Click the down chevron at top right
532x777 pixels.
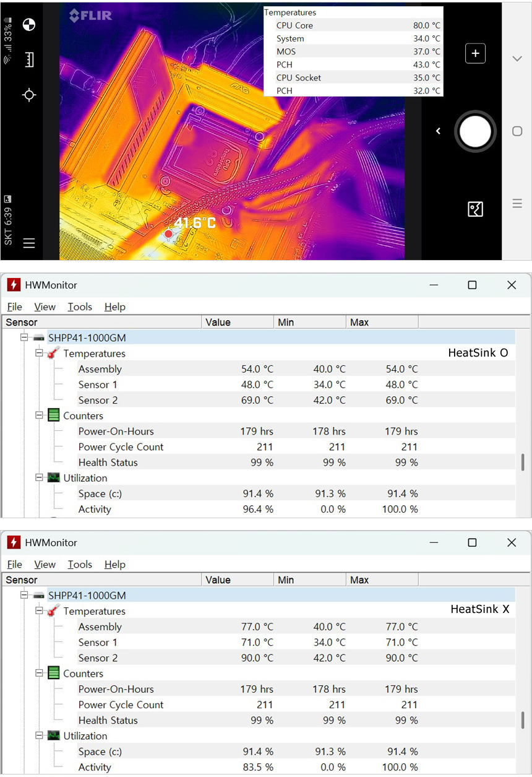tap(517, 58)
